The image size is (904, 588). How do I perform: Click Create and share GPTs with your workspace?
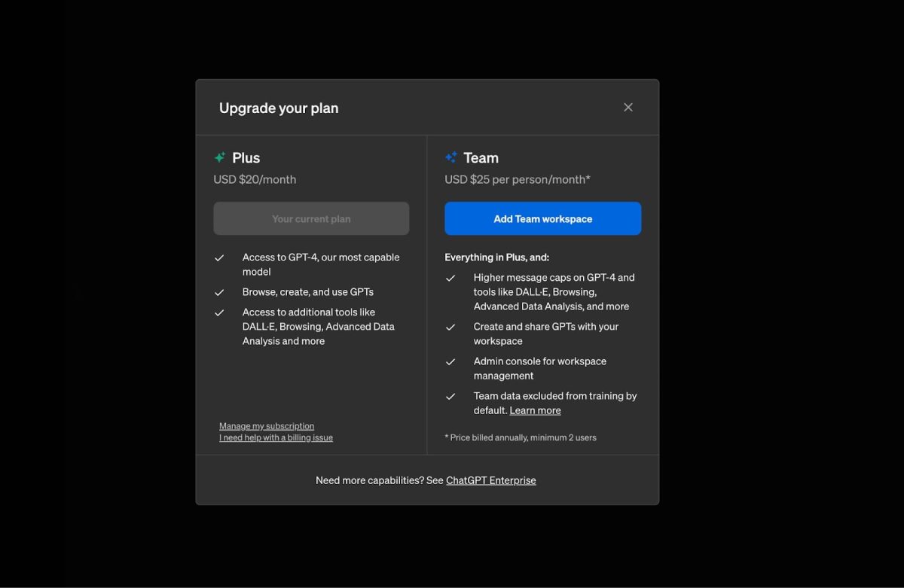pyautogui.click(x=546, y=334)
